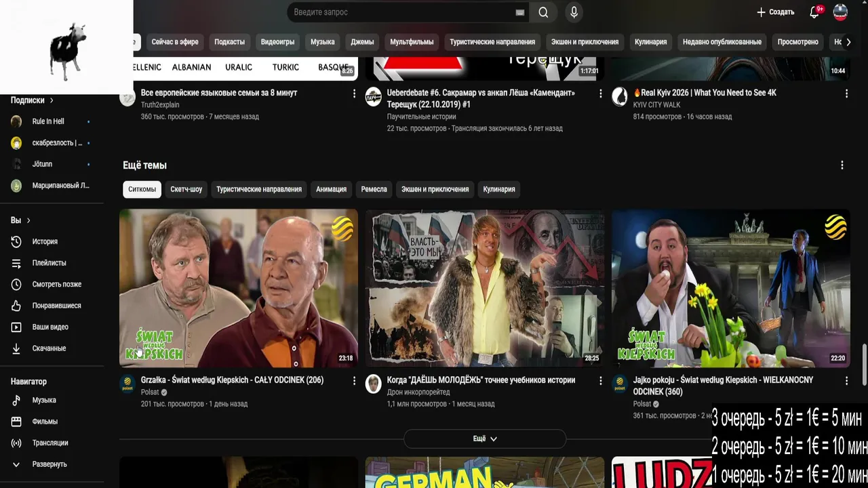The image size is (868, 488).
Task: Play ДАЁШЬ МОЛОДЁЖЬ video thumbnail
Action: [485, 288]
